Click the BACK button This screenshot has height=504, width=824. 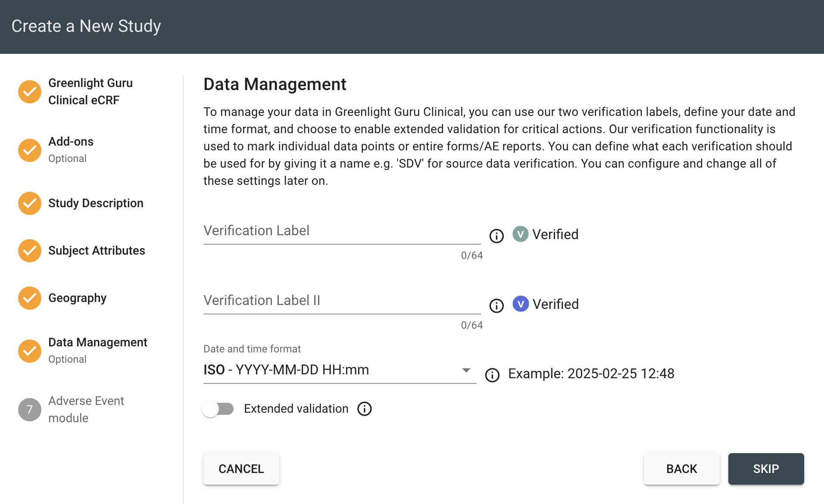point(681,469)
